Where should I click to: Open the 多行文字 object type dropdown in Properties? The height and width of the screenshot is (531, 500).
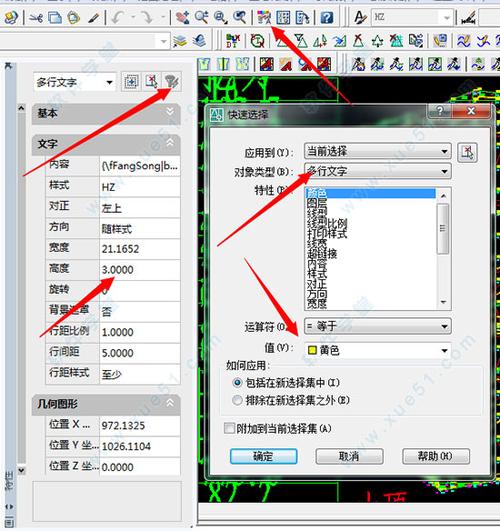click(x=75, y=82)
